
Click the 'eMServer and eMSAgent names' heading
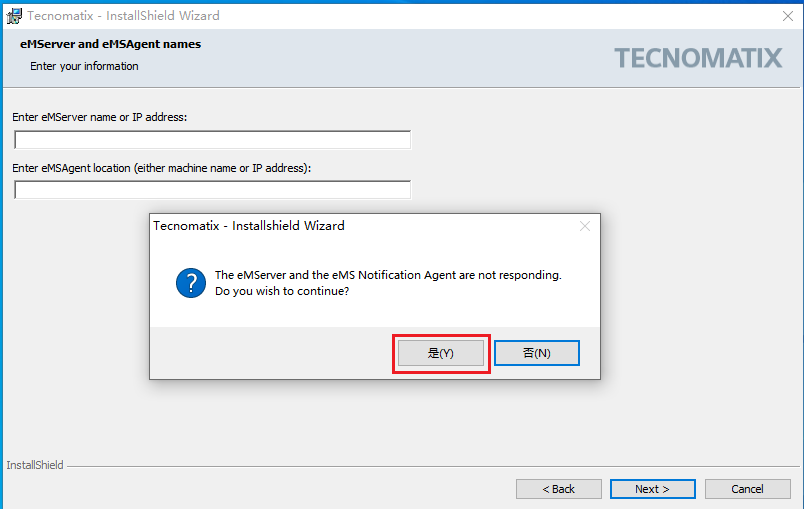(110, 44)
